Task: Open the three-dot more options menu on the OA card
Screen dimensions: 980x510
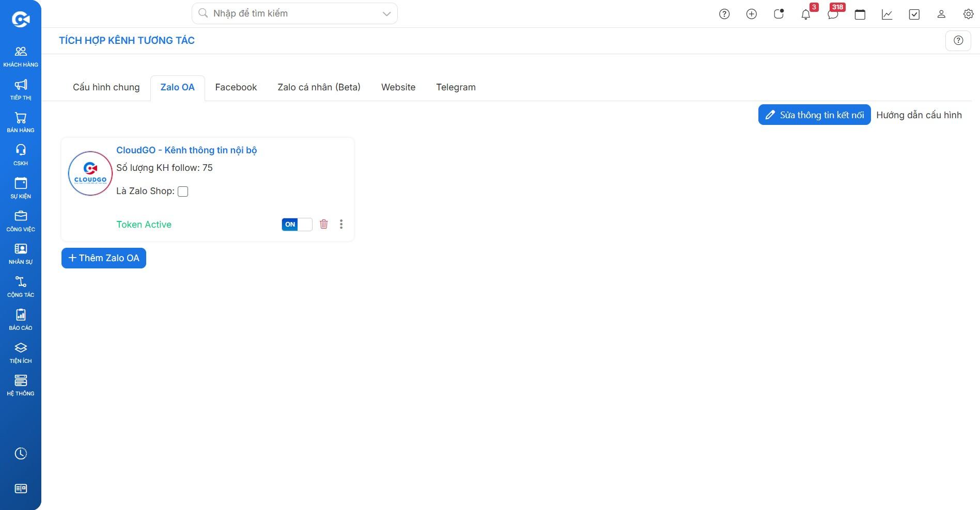Action: [x=341, y=224]
